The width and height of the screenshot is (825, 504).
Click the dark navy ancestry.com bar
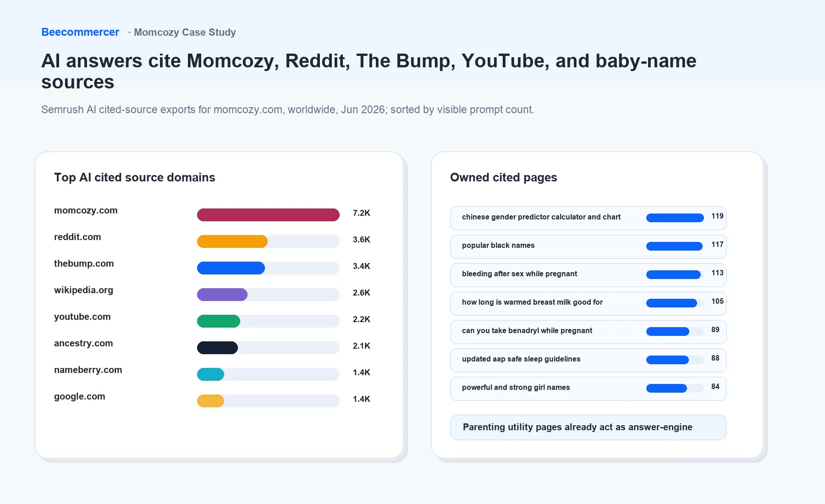coord(217,348)
